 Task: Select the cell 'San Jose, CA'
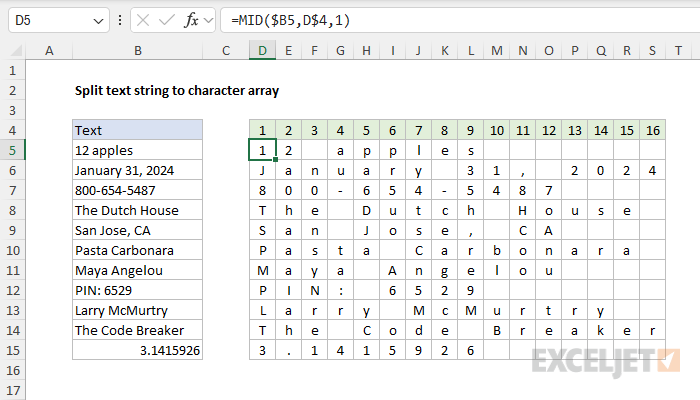pos(138,230)
